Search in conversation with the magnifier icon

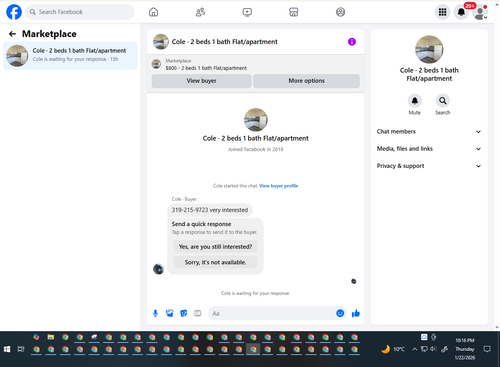coord(443,101)
